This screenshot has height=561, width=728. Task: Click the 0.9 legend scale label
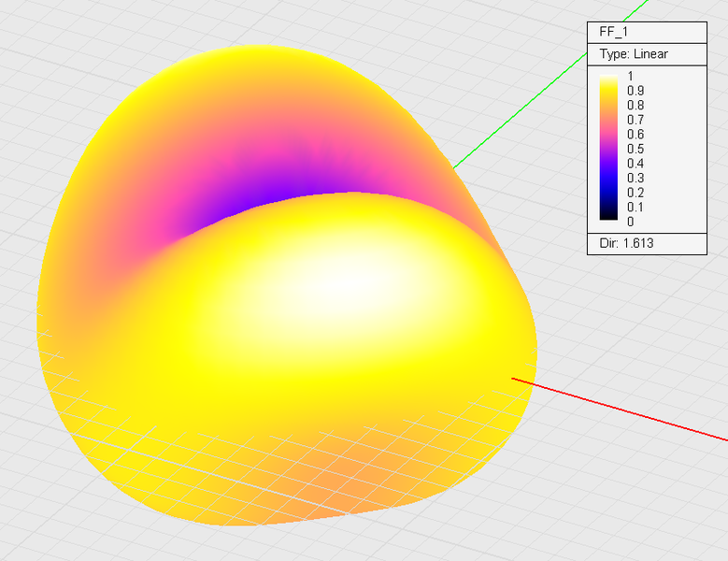point(635,91)
